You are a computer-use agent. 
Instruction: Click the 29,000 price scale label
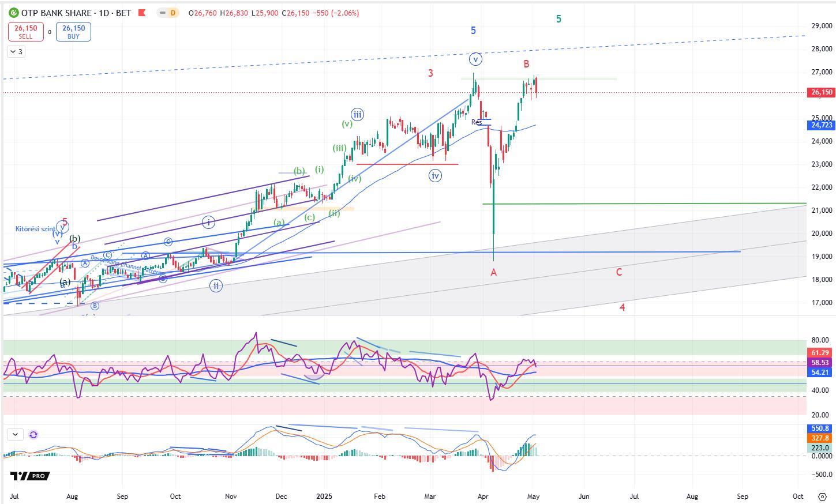tap(822, 26)
